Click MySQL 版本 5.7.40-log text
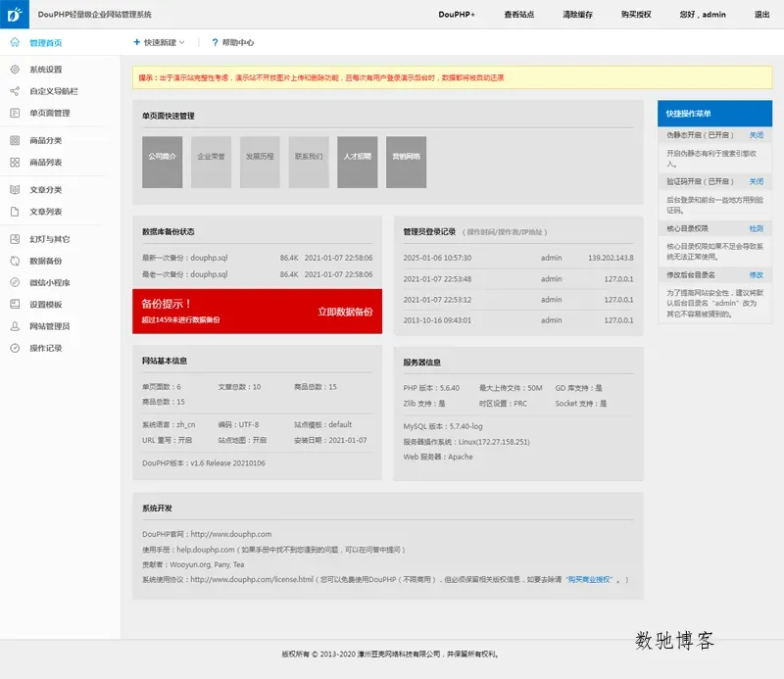The image size is (784, 679). (x=443, y=426)
